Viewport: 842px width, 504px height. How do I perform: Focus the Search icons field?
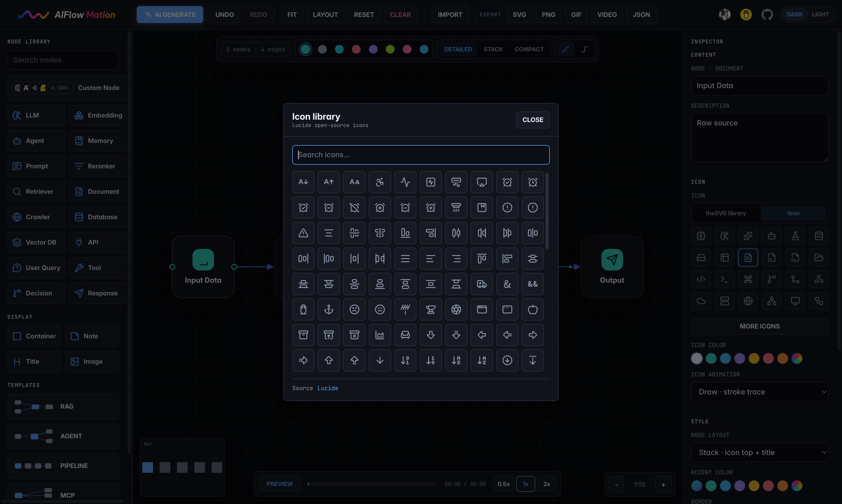point(420,155)
